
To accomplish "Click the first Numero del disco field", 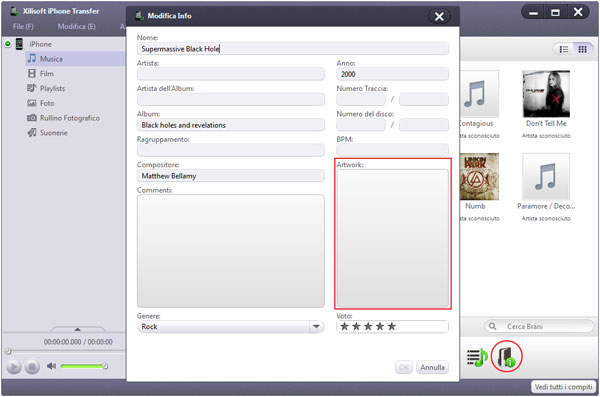I will (x=361, y=125).
